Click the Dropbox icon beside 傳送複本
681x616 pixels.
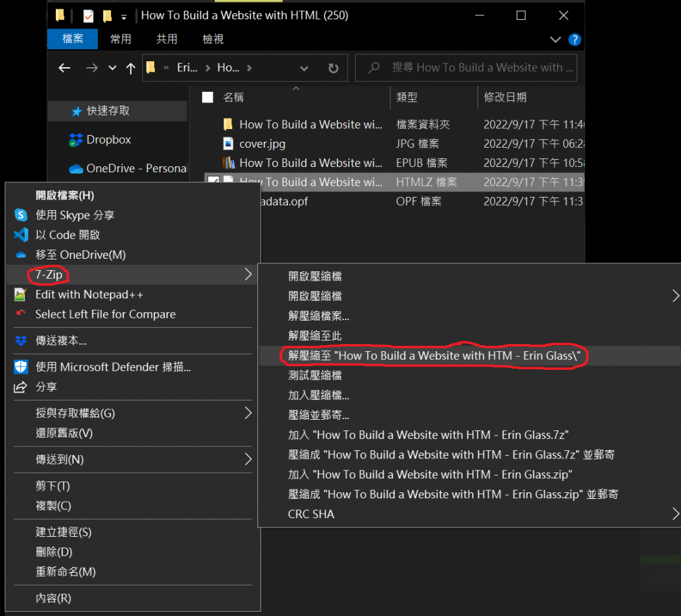21,341
